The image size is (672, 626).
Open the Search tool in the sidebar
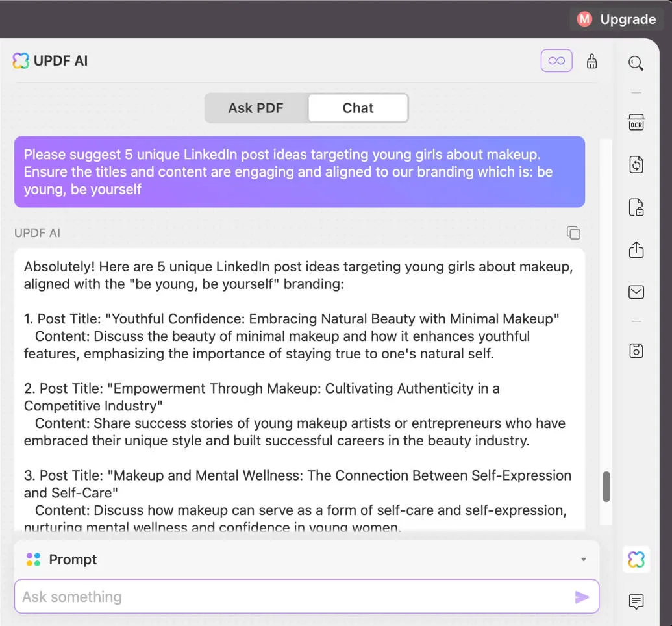point(636,62)
